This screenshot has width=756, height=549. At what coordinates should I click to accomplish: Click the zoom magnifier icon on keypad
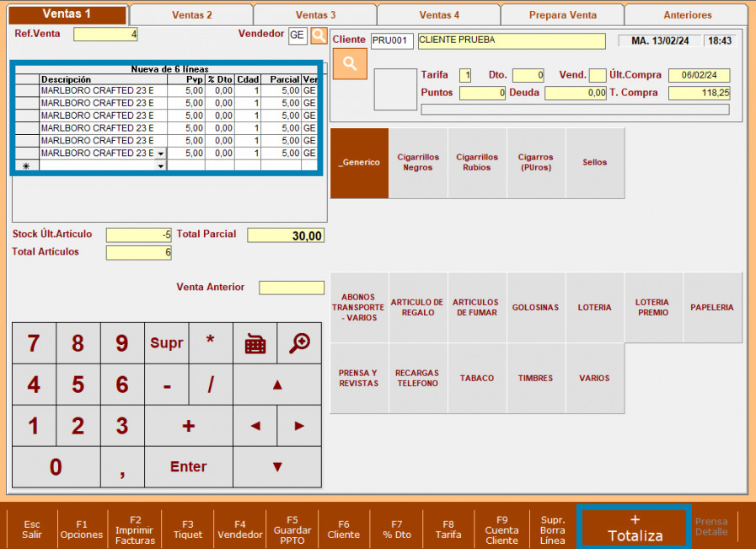tap(299, 342)
